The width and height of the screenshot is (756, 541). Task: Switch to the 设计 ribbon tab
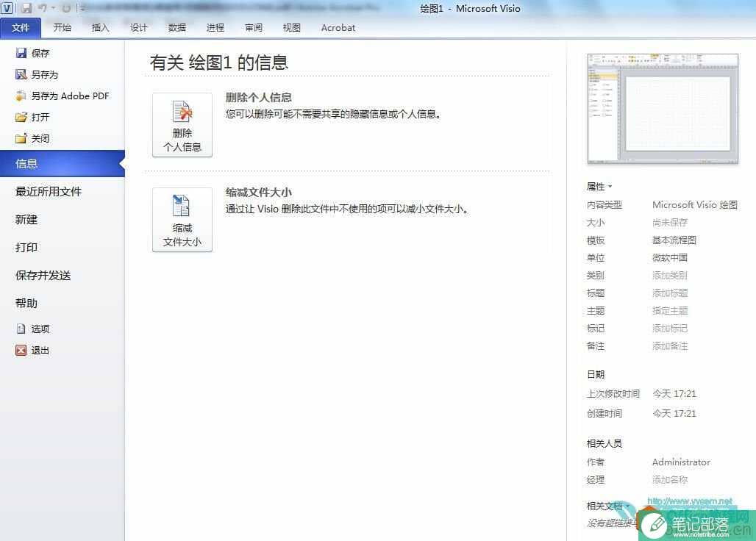point(138,28)
